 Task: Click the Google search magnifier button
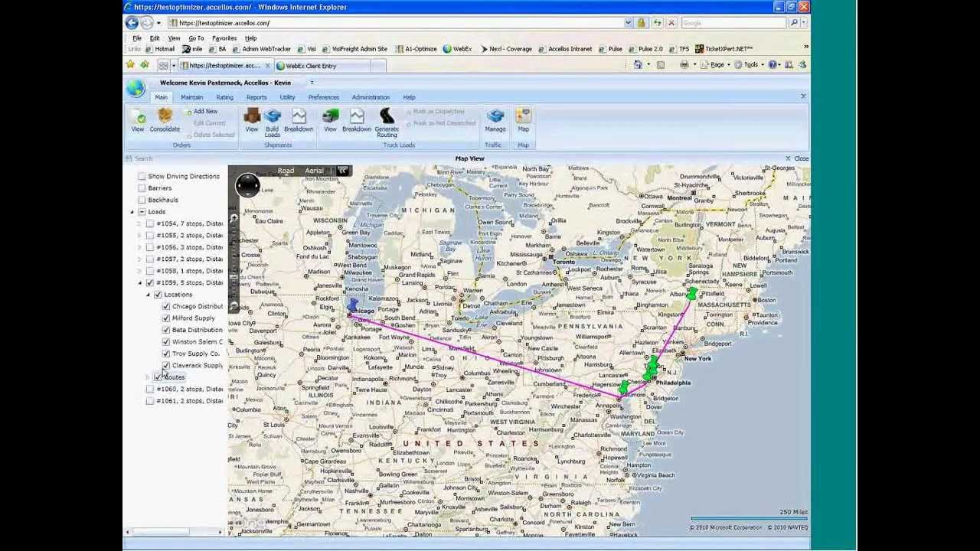point(794,23)
